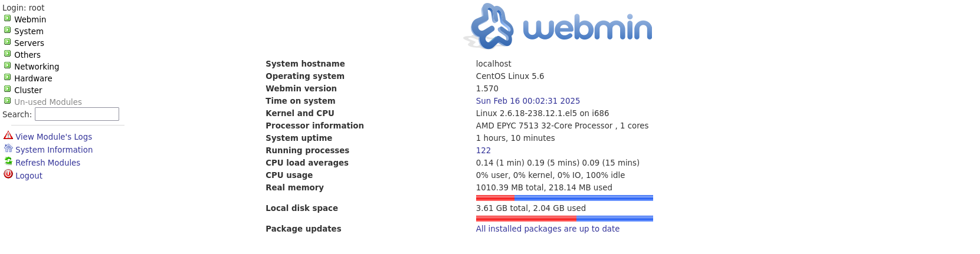Expand the Others category

(27, 55)
